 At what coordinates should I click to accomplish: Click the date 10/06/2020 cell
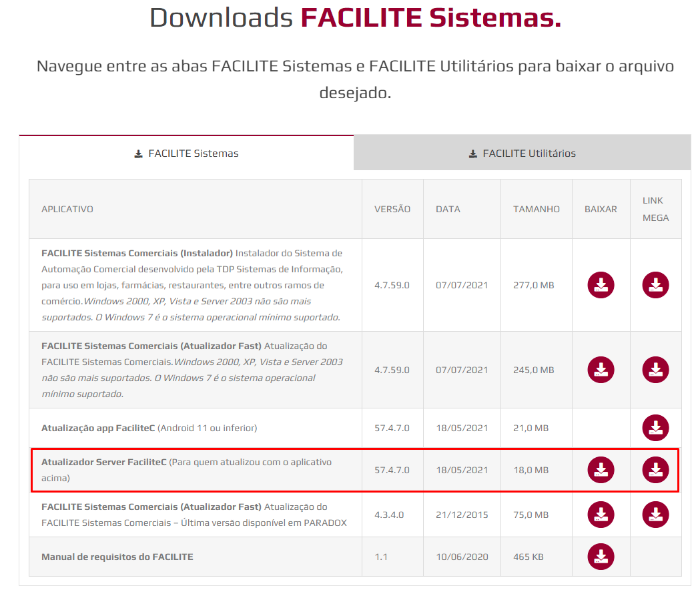[x=462, y=557]
